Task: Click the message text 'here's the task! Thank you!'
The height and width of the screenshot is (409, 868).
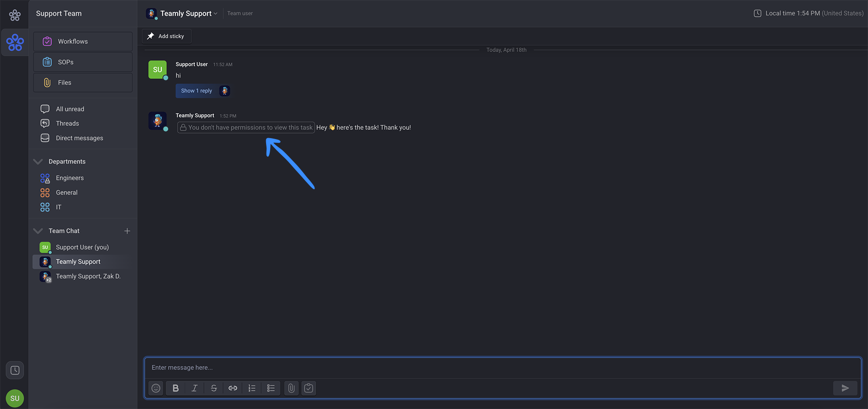Action: (374, 128)
